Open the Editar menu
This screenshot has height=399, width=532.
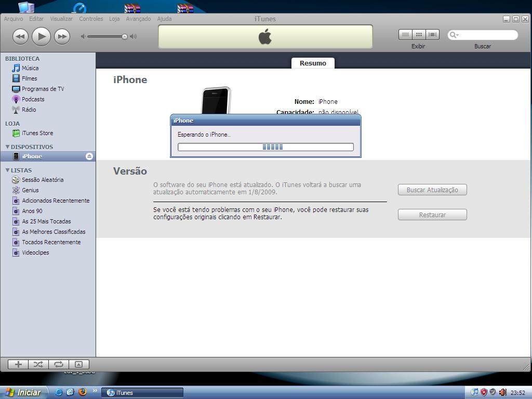36,19
